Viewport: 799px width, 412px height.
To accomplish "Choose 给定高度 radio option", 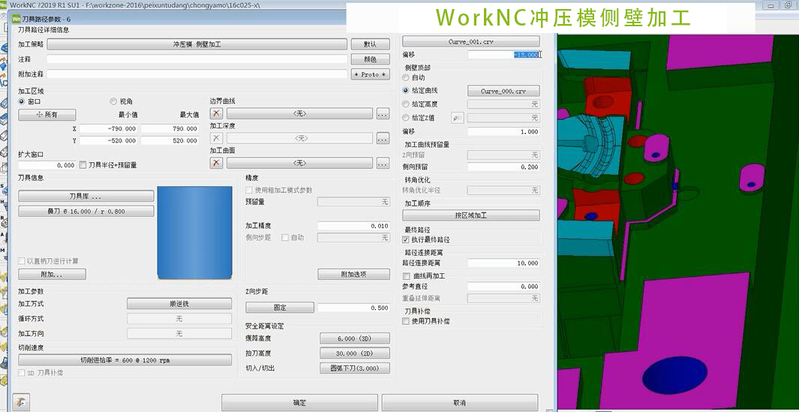I will (406, 104).
